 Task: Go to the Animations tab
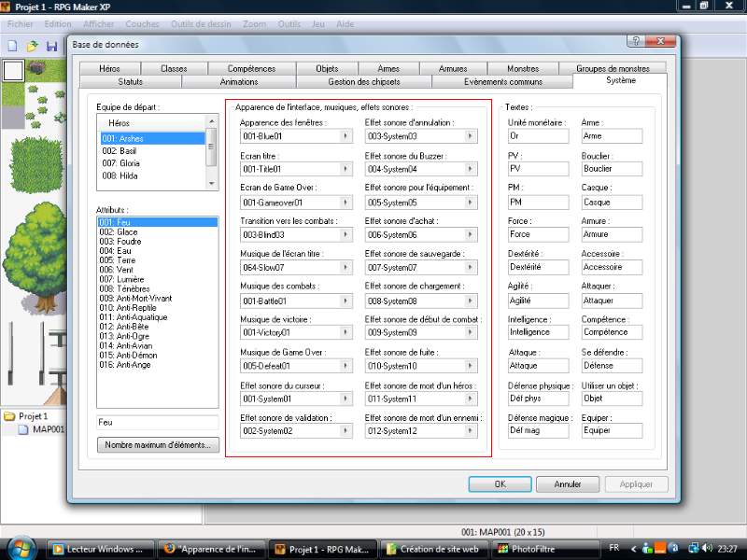click(x=238, y=81)
